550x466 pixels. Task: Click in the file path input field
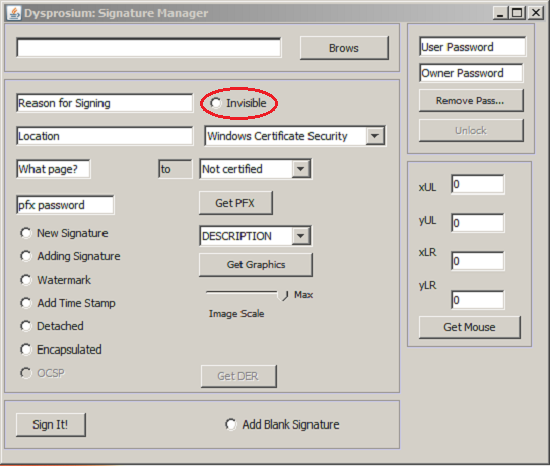click(149, 48)
